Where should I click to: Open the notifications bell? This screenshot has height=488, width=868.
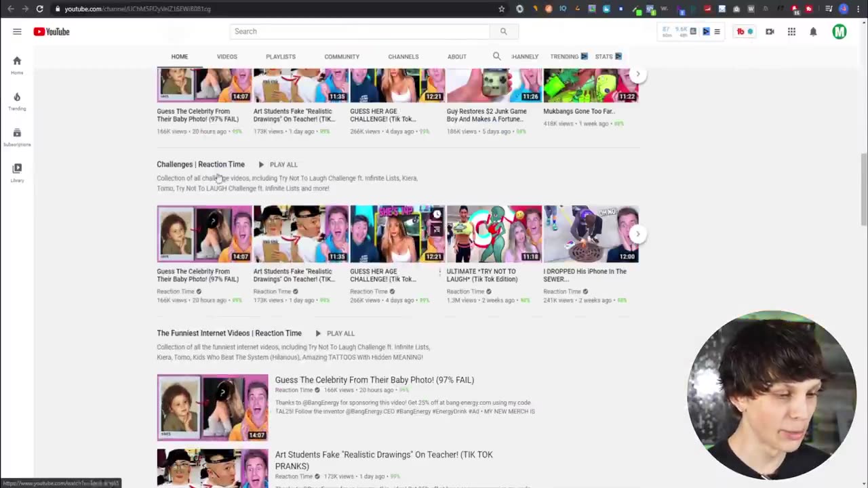point(813,32)
